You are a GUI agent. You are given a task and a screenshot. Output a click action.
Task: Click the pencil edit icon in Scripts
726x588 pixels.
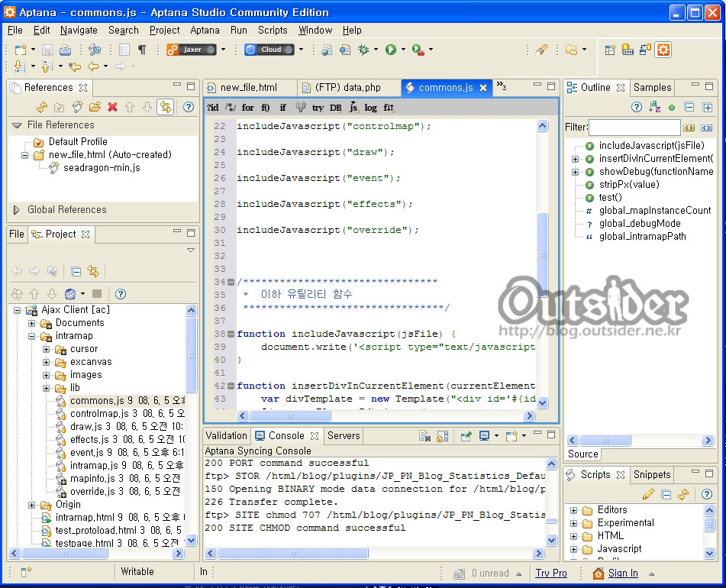click(x=648, y=495)
